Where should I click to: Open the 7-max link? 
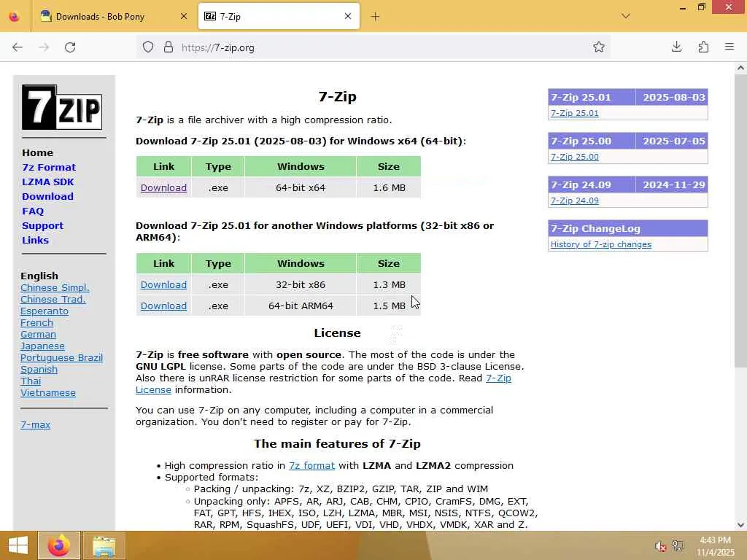(x=35, y=425)
